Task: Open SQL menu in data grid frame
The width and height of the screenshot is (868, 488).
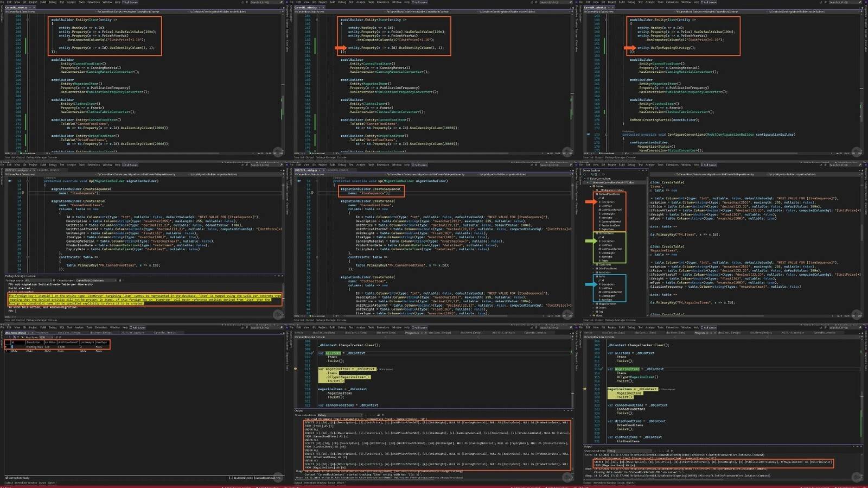Action: 62,327
